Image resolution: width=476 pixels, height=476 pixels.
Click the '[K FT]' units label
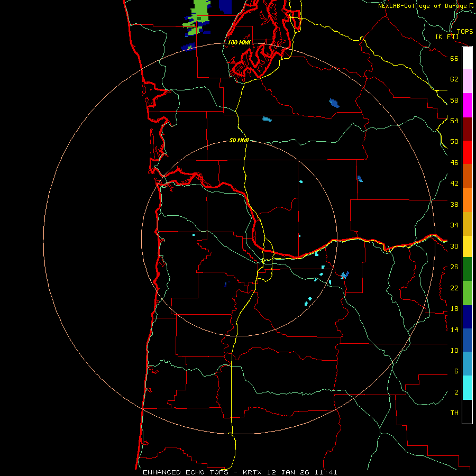[447, 36]
